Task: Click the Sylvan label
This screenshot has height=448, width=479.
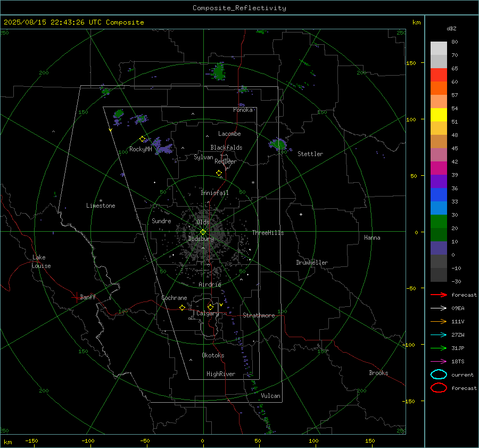Action: [203, 157]
